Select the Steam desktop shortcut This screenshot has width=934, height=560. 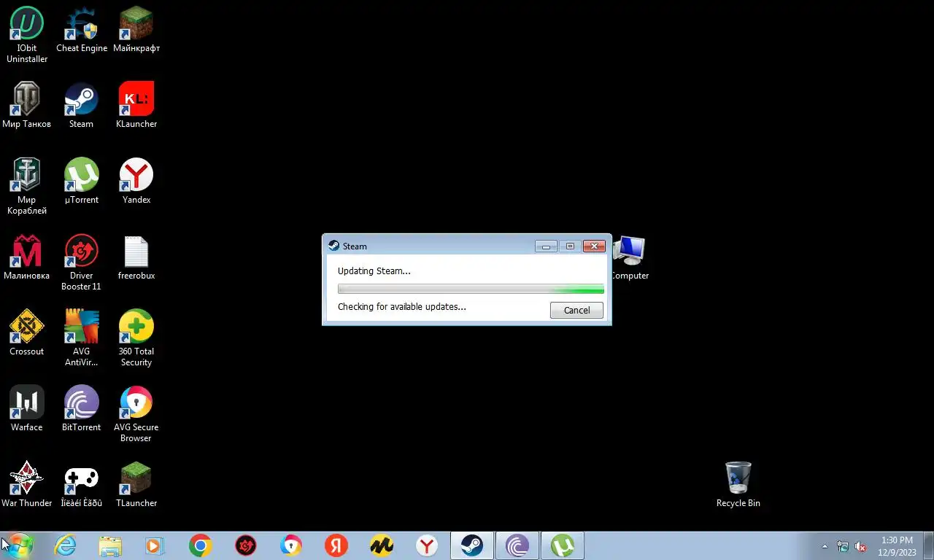[x=82, y=105]
